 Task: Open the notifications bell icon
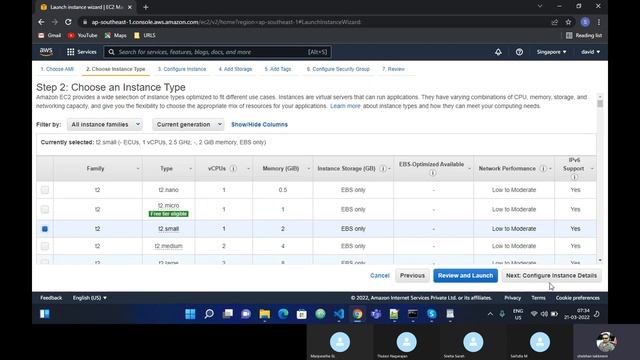(498, 52)
